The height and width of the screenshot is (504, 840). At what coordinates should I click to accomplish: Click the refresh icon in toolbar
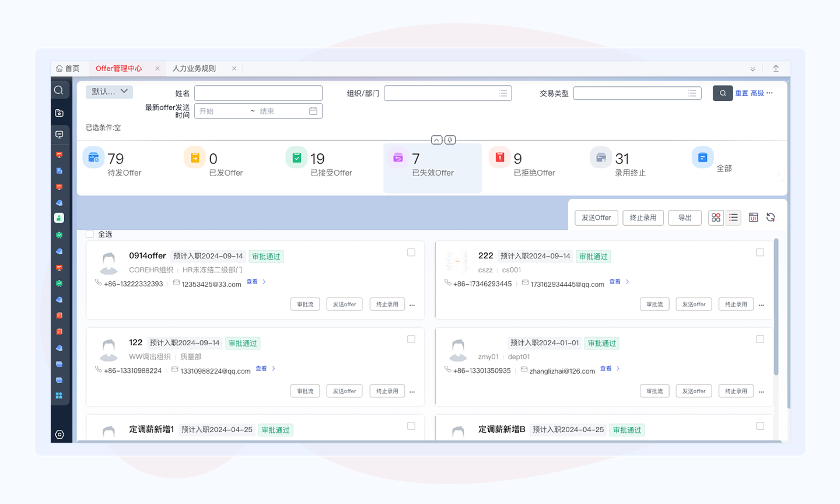[771, 218]
